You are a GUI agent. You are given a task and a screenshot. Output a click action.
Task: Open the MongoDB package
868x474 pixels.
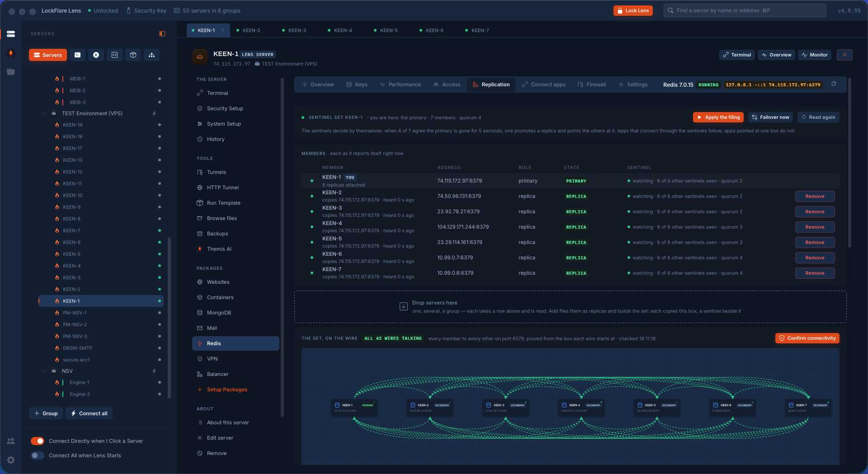pos(236,313)
